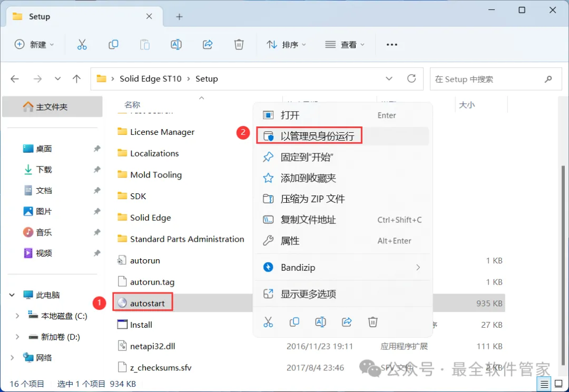Click the Delete trash icon in the toolbar
Image resolution: width=569 pixels, height=392 pixels.
[x=239, y=45]
